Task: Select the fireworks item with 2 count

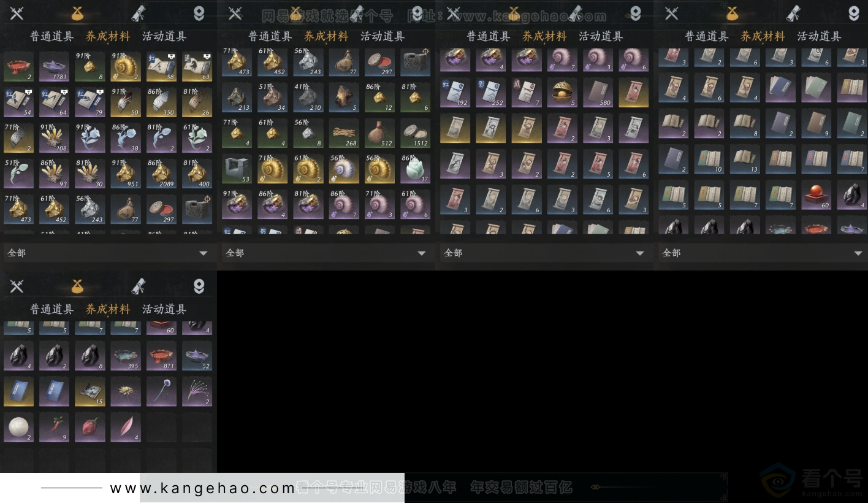Action: (197, 391)
